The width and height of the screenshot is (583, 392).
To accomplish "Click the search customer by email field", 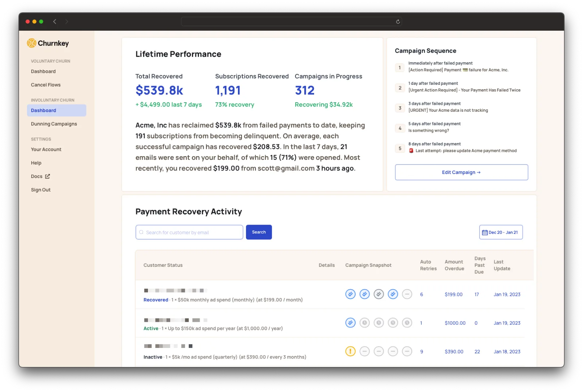I will coord(189,232).
